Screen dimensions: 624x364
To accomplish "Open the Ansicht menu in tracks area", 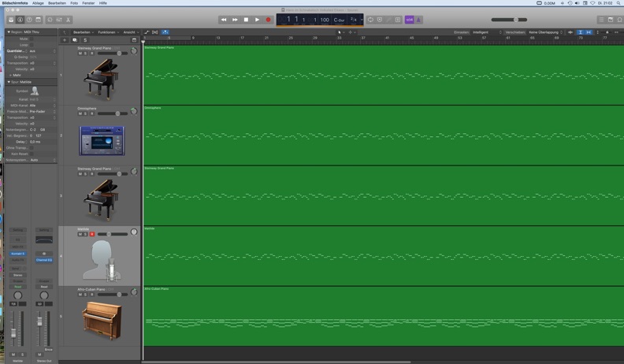I will (131, 32).
